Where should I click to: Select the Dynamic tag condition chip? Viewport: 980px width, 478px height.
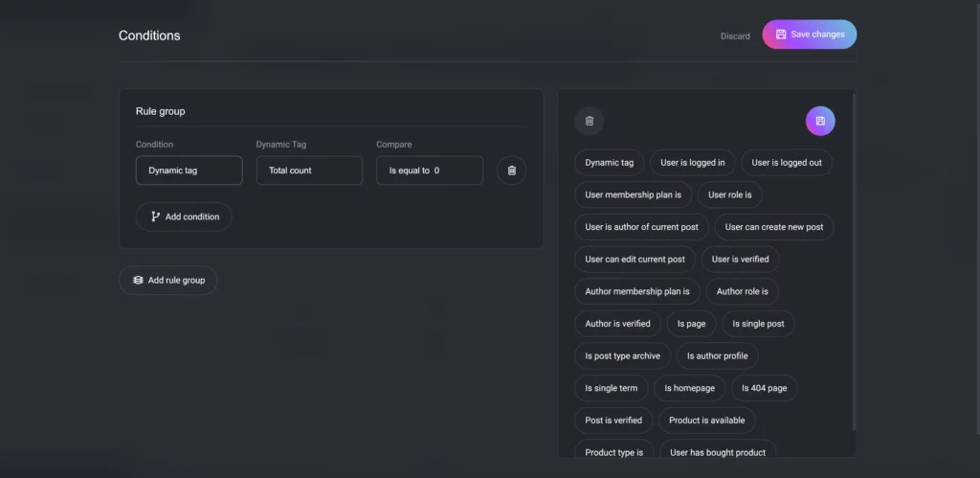[610, 163]
